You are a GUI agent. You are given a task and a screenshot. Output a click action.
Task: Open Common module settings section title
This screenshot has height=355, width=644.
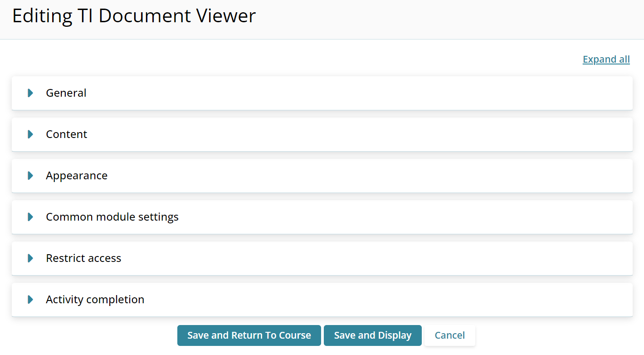point(112,217)
